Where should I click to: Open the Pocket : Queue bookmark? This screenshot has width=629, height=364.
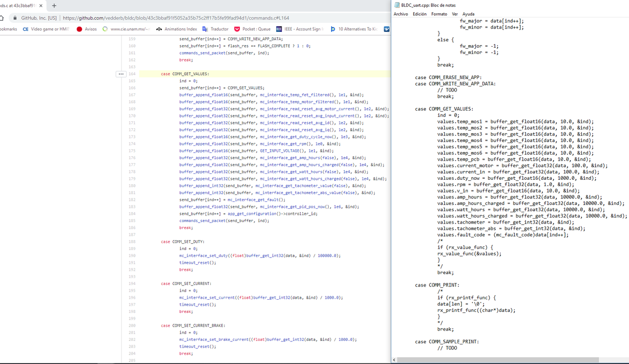click(252, 29)
